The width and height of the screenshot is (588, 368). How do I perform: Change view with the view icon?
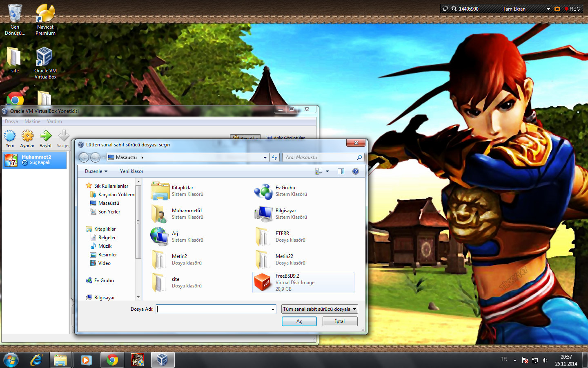coord(318,171)
